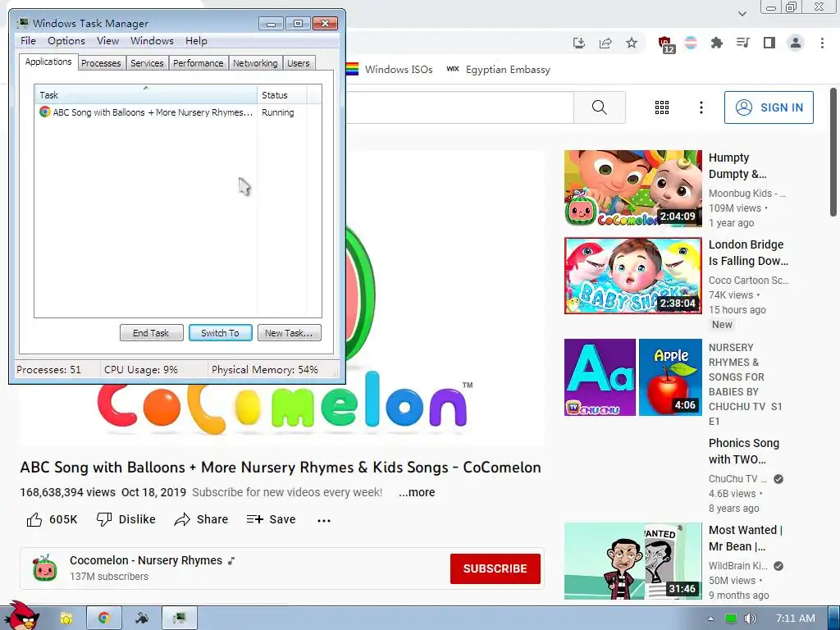Switch to the Users tab
This screenshot has width=840, height=630.
point(299,63)
